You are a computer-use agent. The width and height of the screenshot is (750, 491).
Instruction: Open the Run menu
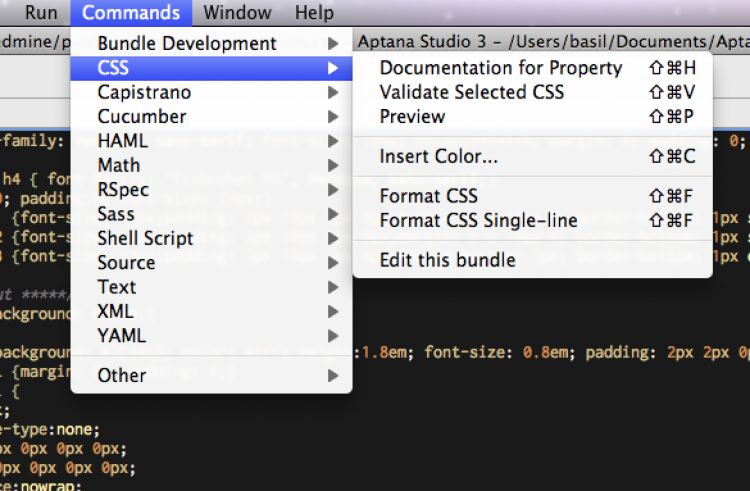(x=41, y=13)
